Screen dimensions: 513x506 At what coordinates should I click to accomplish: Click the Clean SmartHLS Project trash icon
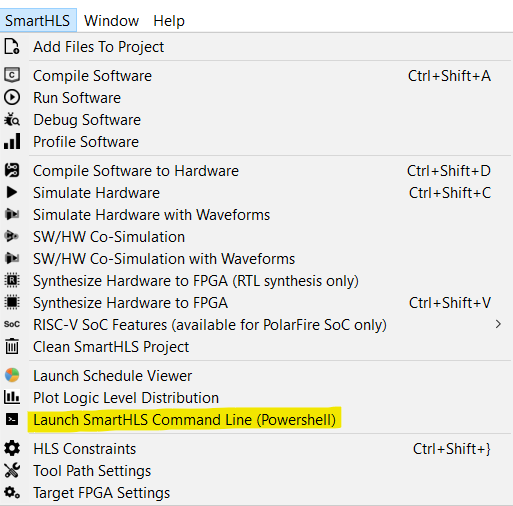pyautogui.click(x=12, y=346)
